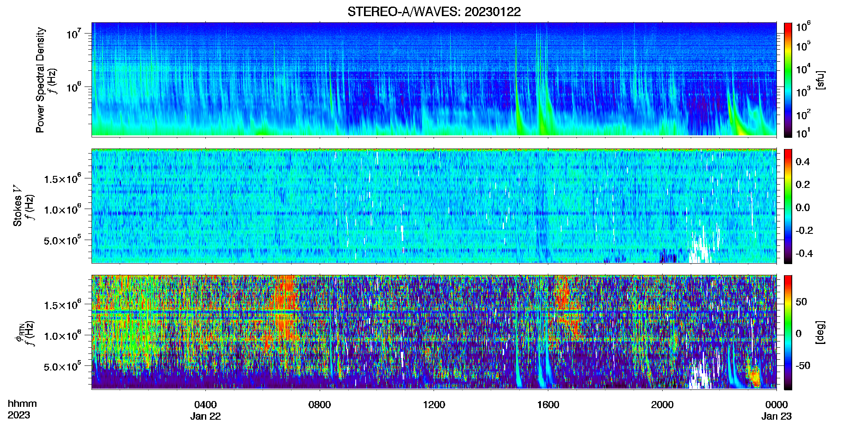The width and height of the screenshot is (868, 447).
Task: Click inside the Stokes V spectrogram panel
Action: [x=434, y=206]
